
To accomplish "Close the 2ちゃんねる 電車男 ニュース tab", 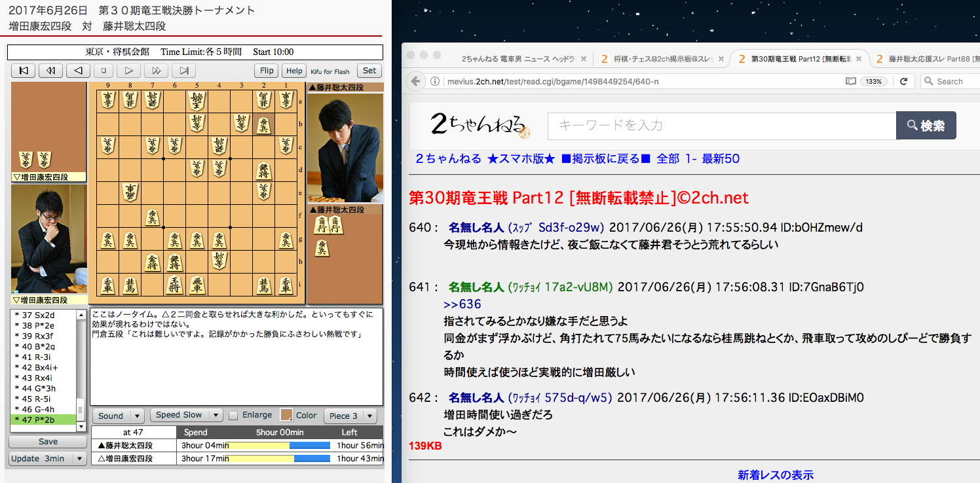I will 585,59.
